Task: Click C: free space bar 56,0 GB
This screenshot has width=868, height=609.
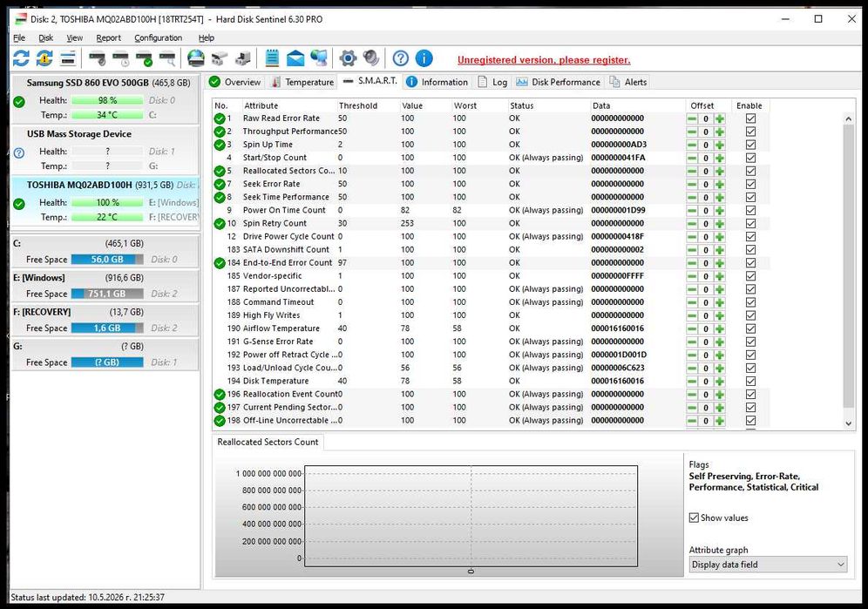Action: [x=107, y=259]
